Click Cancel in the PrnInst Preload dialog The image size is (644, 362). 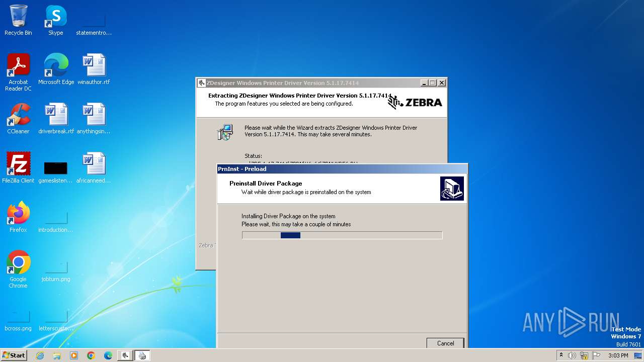445,343
